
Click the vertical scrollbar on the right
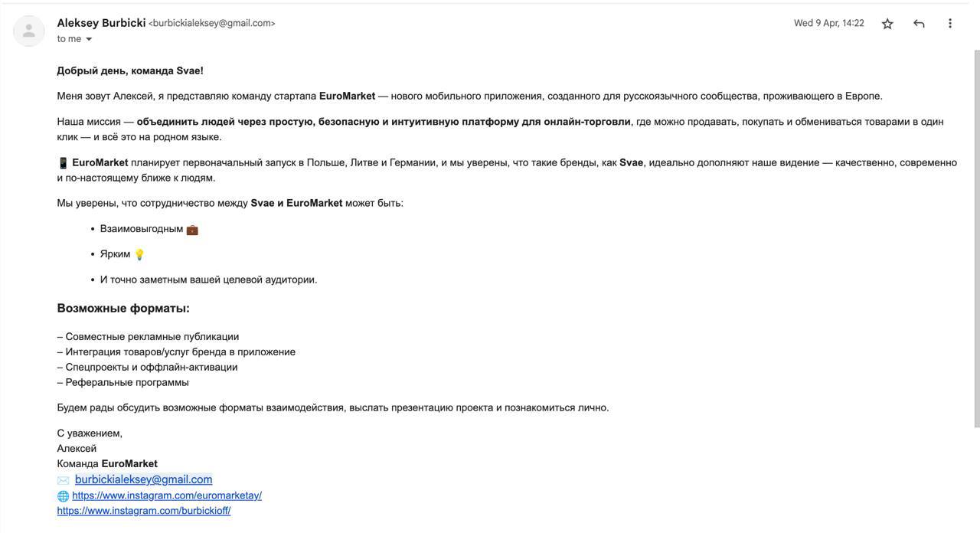click(x=975, y=230)
